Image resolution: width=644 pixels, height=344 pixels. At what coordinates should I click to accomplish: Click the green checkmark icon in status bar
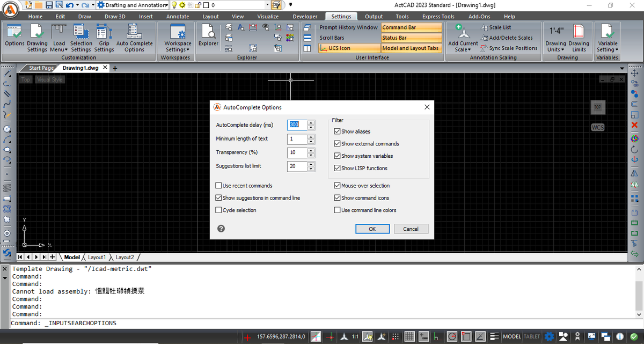coord(634,336)
